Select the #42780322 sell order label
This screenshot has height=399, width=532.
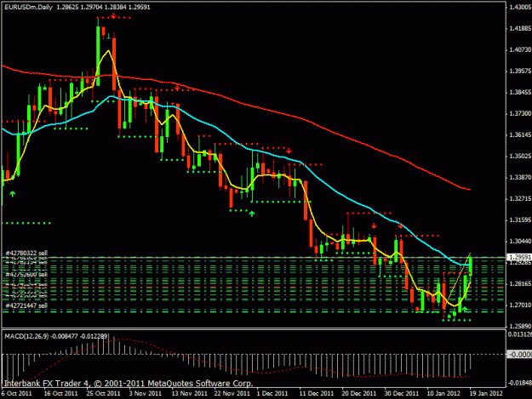[x=26, y=254]
